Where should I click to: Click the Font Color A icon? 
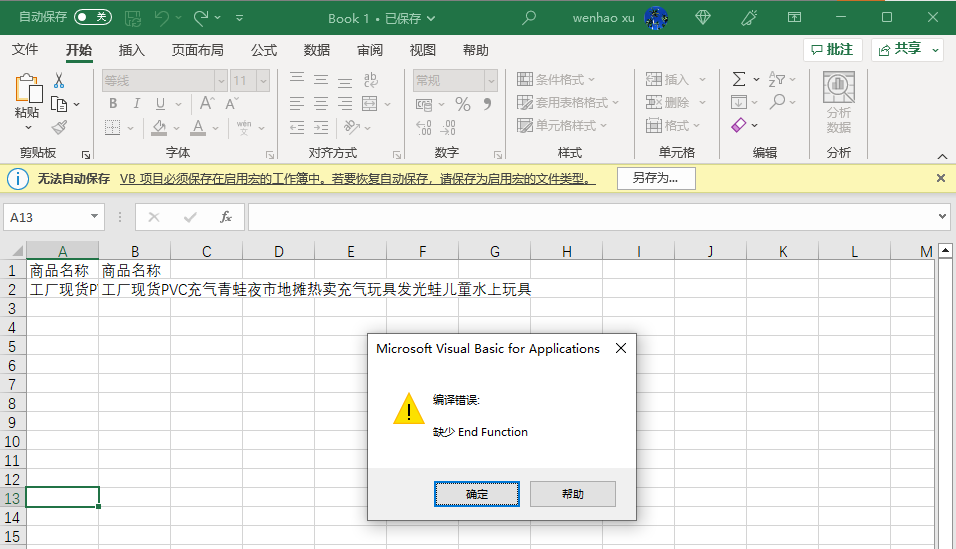[198, 127]
